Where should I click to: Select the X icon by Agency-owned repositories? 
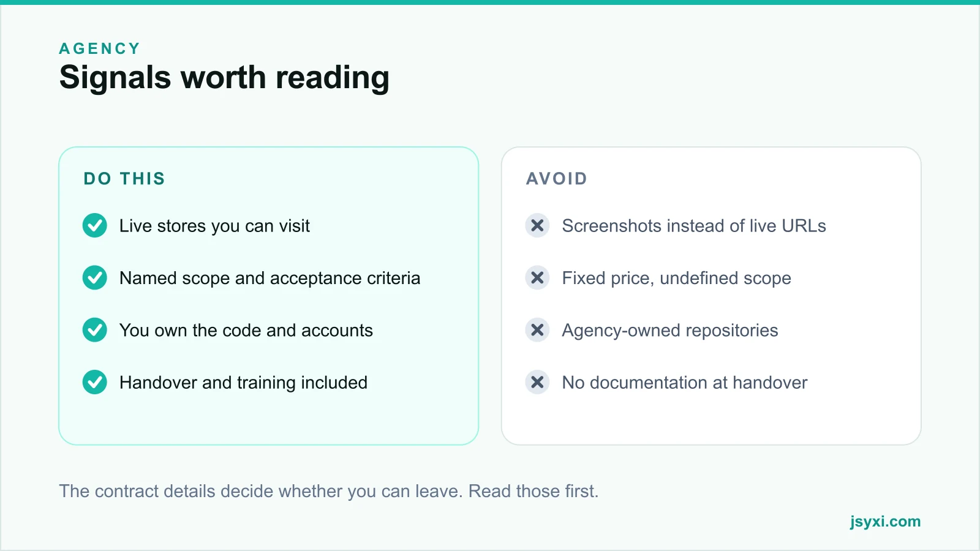coord(537,330)
